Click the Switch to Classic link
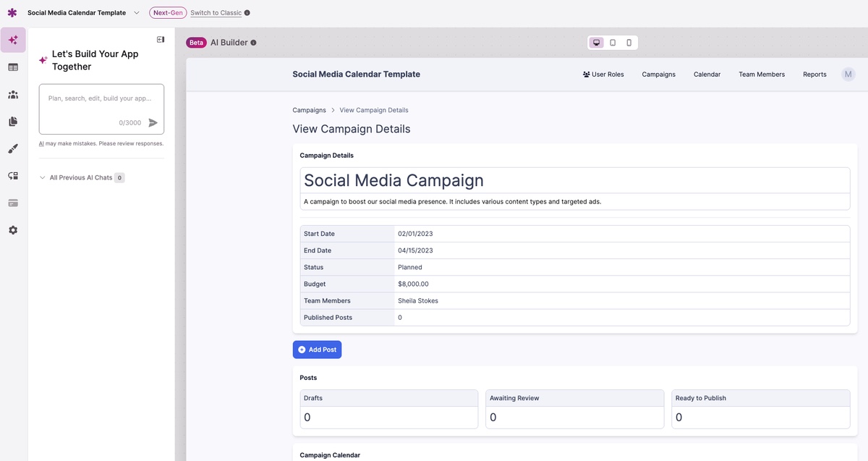This screenshot has height=461, width=868. [216, 13]
